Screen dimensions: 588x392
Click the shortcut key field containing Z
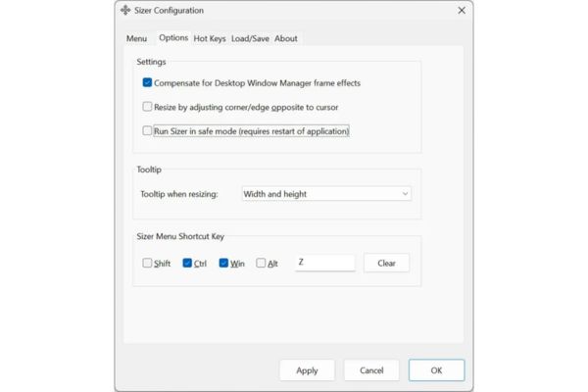coord(324,263)
